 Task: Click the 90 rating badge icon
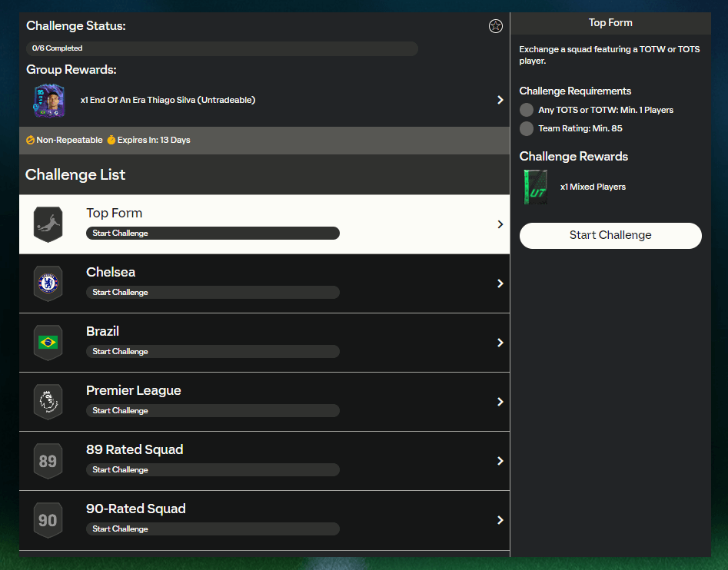click(x=48, y=520)
